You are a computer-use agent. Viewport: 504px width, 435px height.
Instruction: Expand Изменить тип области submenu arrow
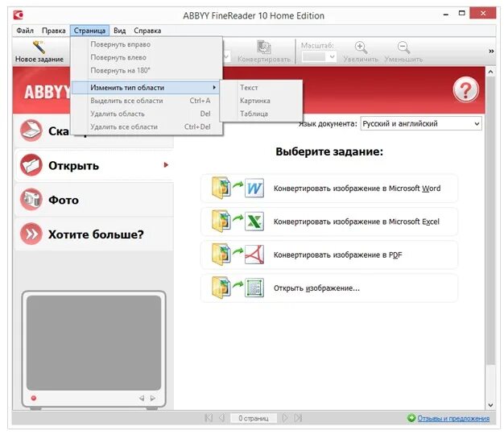pyautogui.click(x=214, y=88)
